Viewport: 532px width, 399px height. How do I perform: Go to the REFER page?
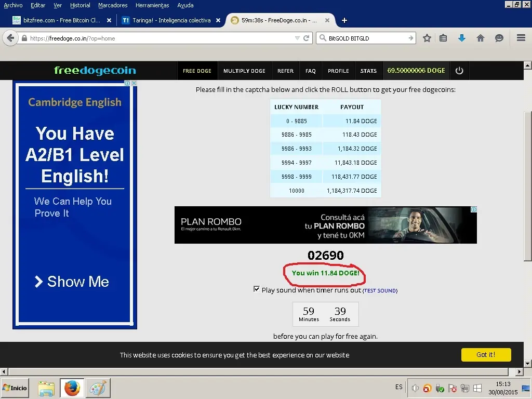[x=285, y=71]
